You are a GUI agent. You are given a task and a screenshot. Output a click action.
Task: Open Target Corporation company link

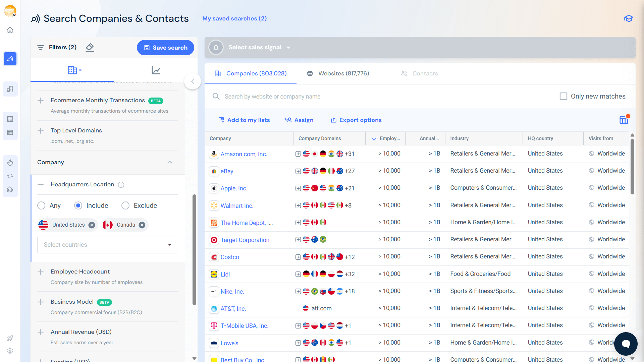point(245,240)
